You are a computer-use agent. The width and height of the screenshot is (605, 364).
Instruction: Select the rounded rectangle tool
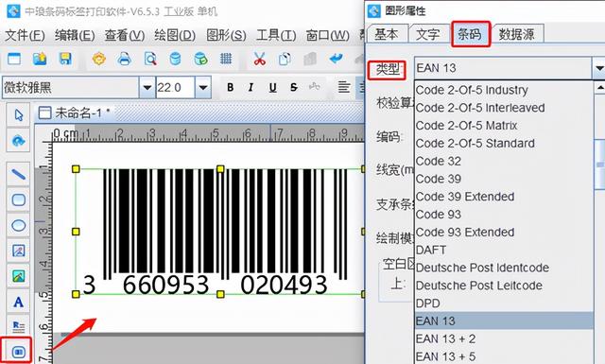18,199
